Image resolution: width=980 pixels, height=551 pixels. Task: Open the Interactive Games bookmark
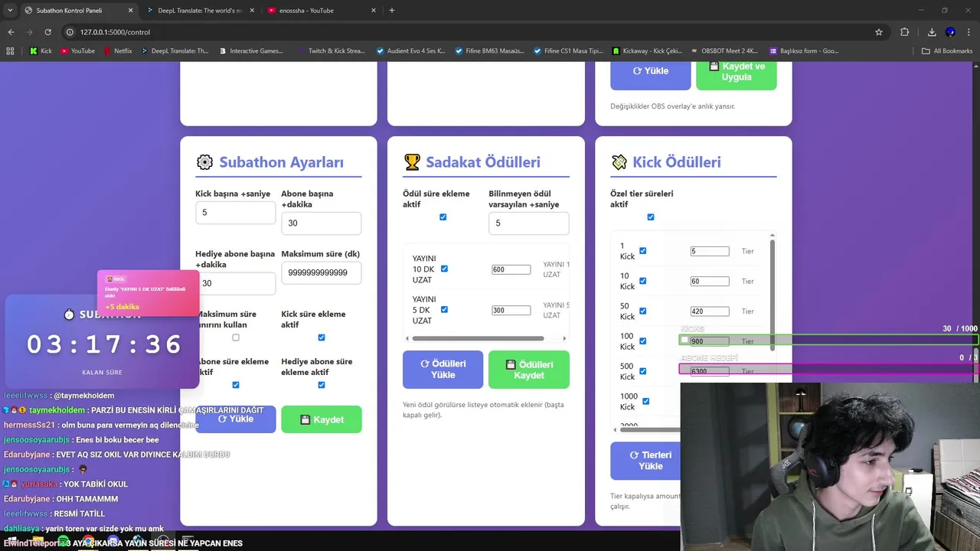click(x=250, y=51)
